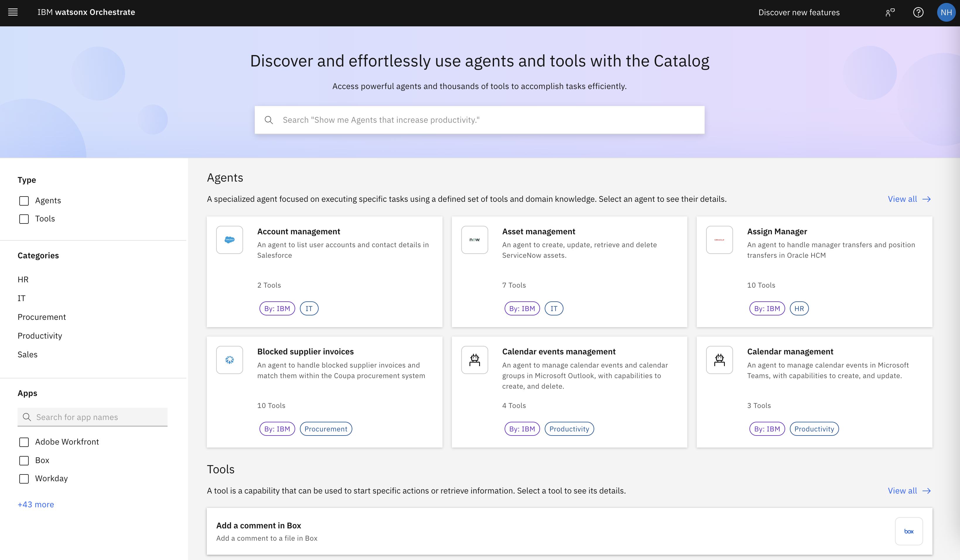Open the Asset management agent title
Screen dimensions: 960x560
(539, 232)
